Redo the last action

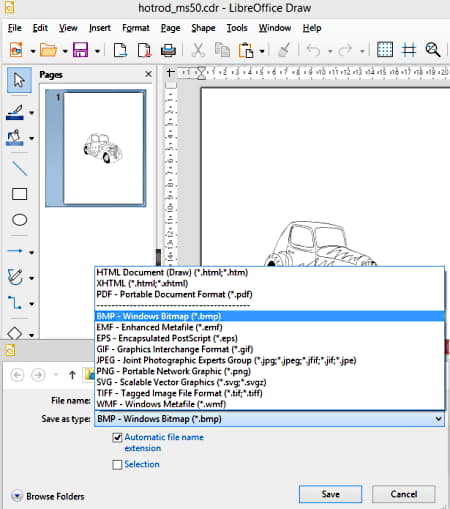[345, 50]
